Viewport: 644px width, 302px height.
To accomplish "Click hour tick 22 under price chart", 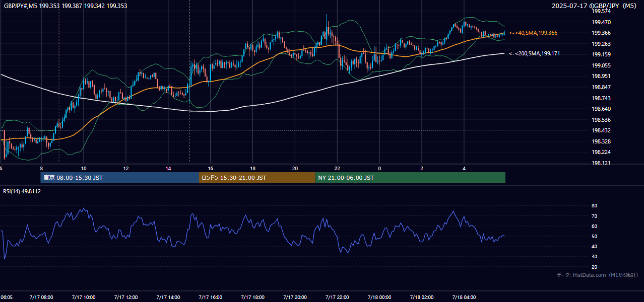I will point(338,169).
